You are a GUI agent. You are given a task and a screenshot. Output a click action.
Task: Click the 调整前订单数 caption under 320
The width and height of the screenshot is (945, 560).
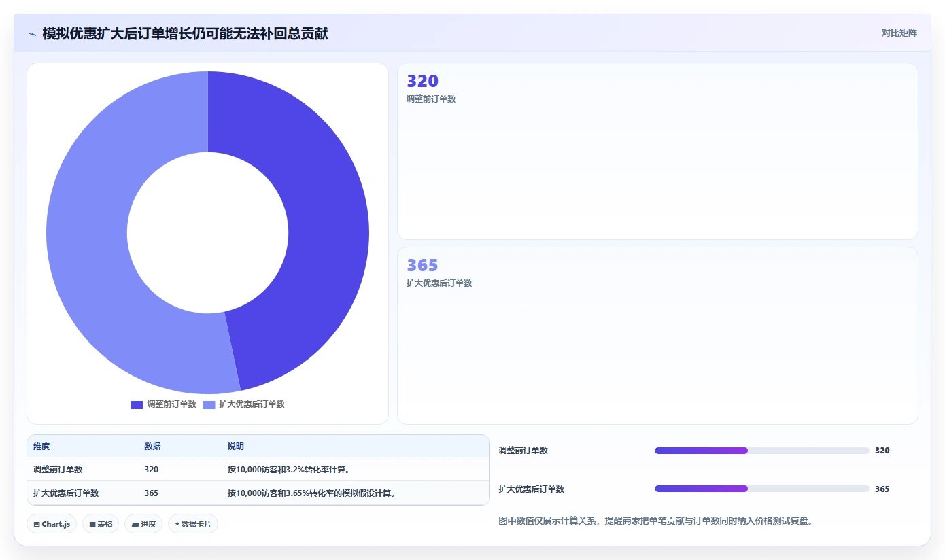pyautogui.click(x=431, y=99)
